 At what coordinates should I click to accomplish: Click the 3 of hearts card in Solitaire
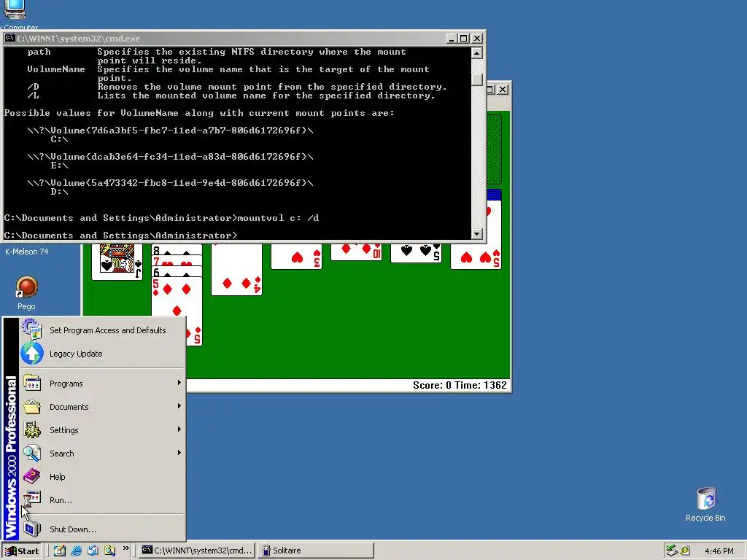point(296,256)
